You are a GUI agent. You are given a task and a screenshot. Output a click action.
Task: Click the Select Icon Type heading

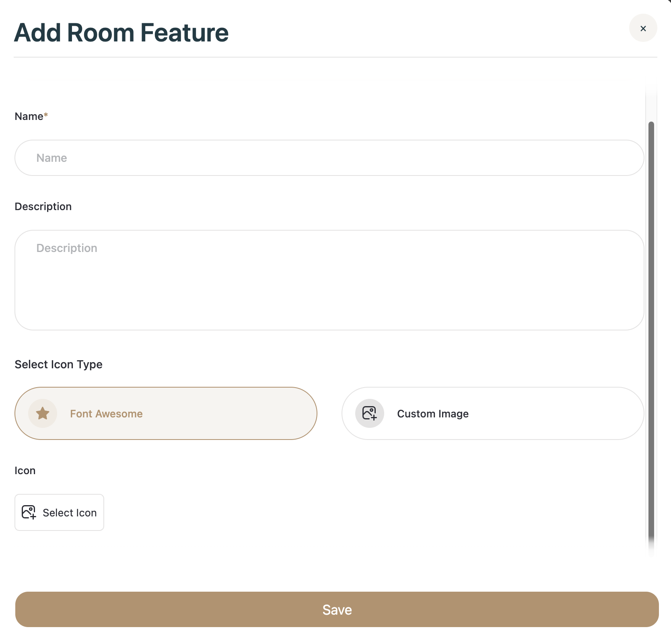58,364
